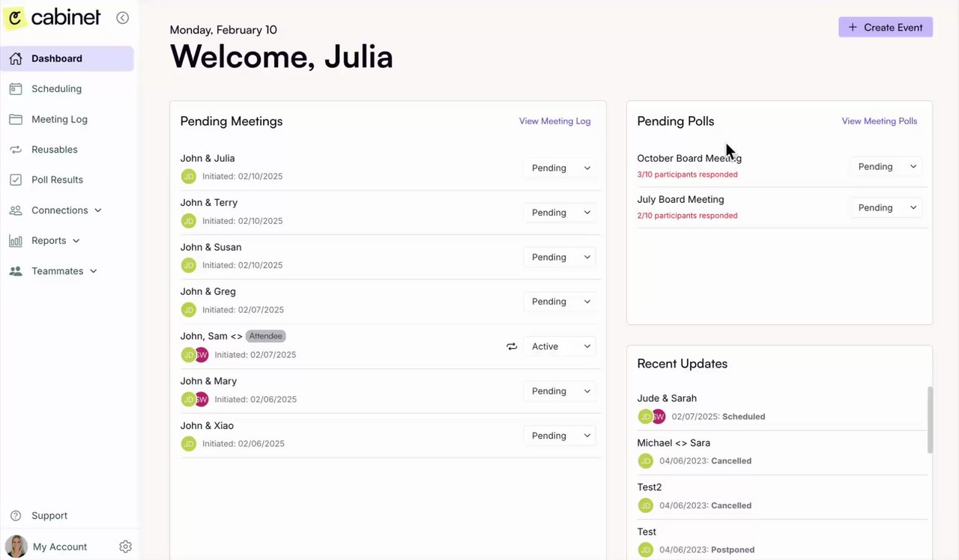The image size is (959, 560).
Task: Collapse the sidebar with the arrow icon
Action: (123, 18)
